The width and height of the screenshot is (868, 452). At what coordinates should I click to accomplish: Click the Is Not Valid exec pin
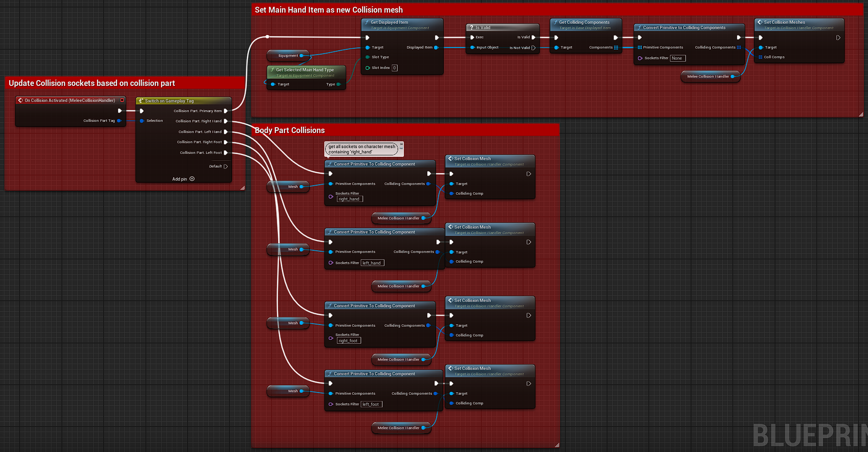click(x=534, y=48)
